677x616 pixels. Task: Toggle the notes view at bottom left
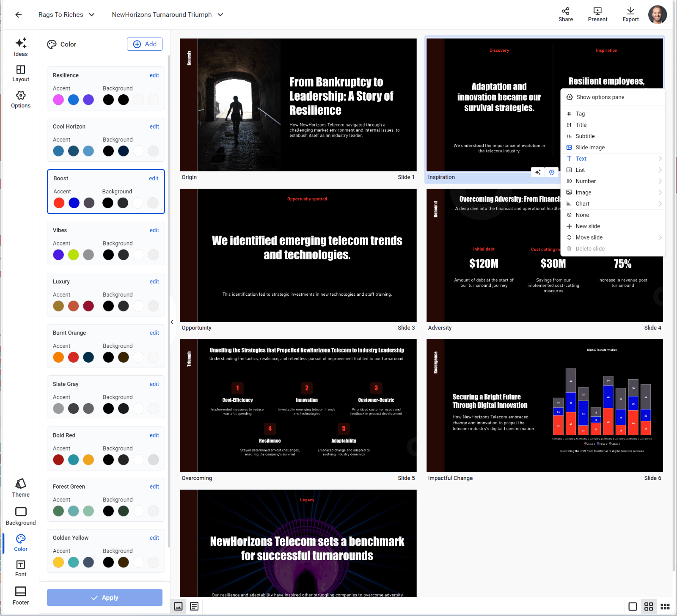tap(194, 606)
